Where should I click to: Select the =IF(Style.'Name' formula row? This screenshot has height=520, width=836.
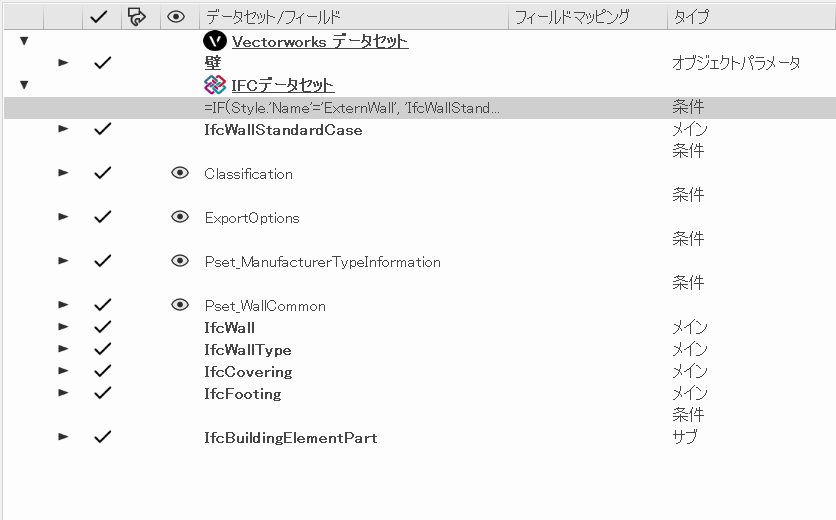(351, 107)
